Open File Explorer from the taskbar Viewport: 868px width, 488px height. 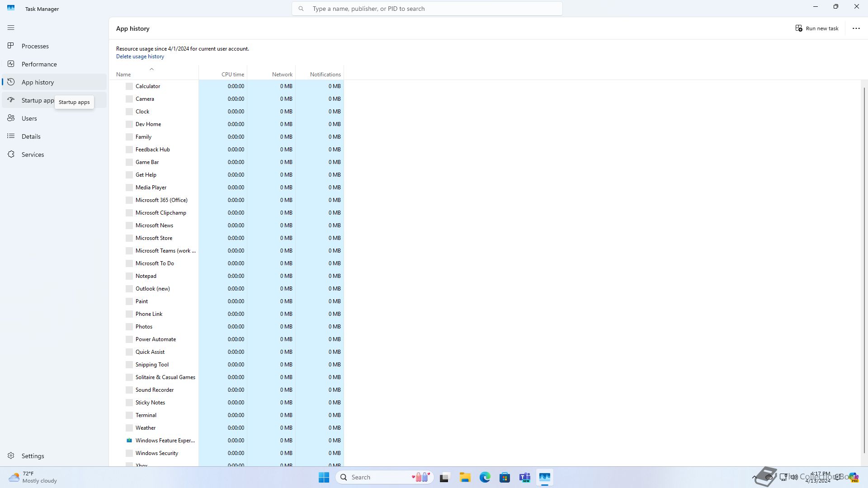pyautogui.click(x=465, y=477)
